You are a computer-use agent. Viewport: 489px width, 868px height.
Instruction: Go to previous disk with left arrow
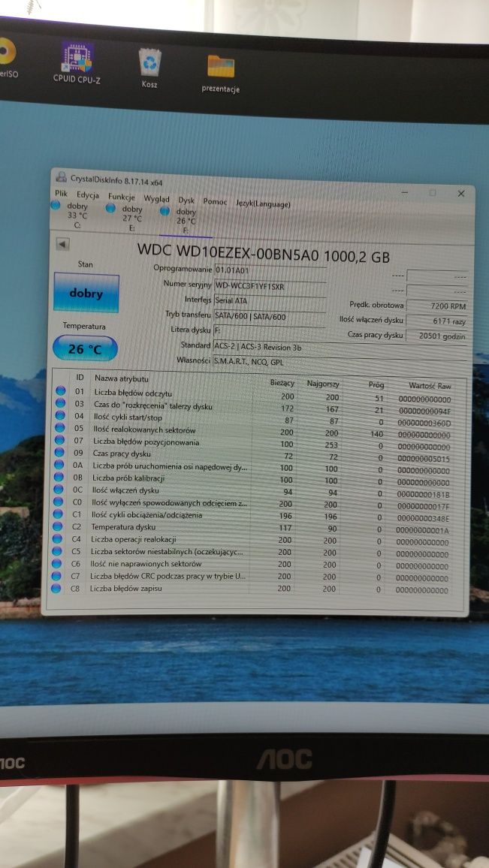tap(62, 244)
